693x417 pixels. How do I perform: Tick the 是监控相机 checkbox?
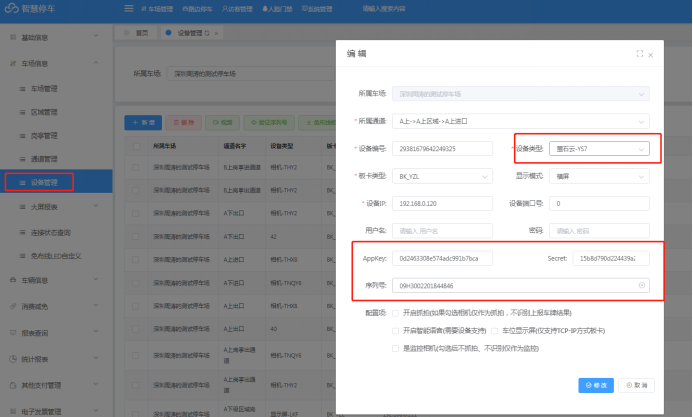(396, 349)
